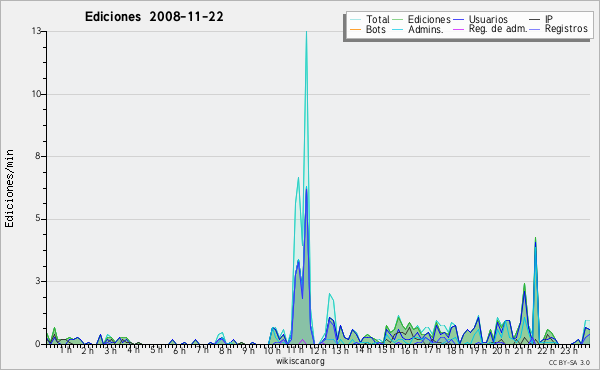The height and width of the screenshot is (370, 600).
Task: Click the '14 h' x-axis label
Action: click(x=363, y=350)
